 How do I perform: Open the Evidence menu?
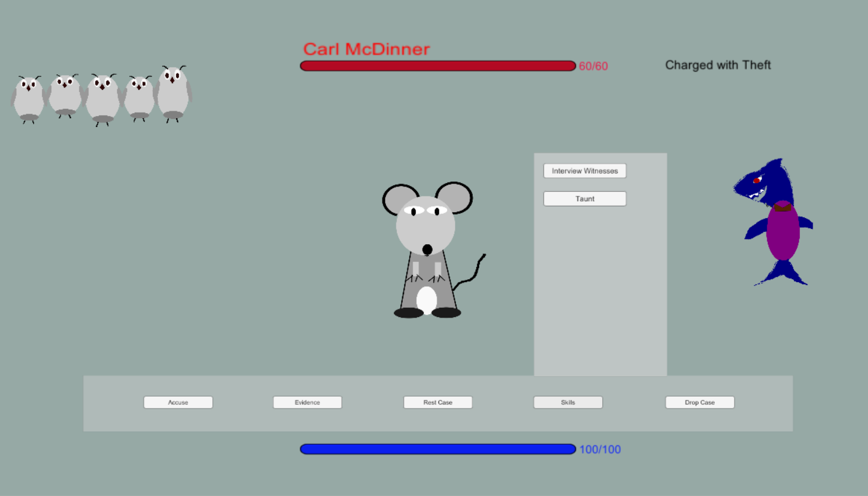pyautogui.click(x=307, y=402)
